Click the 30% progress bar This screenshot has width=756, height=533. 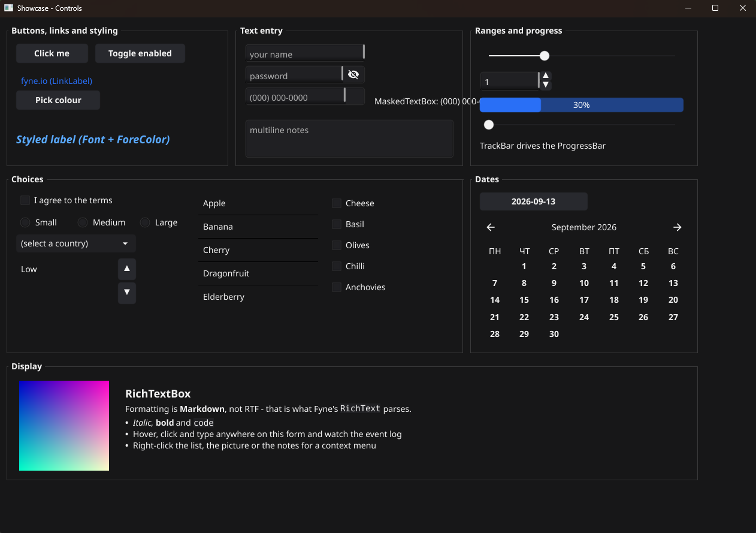[582, 105]
